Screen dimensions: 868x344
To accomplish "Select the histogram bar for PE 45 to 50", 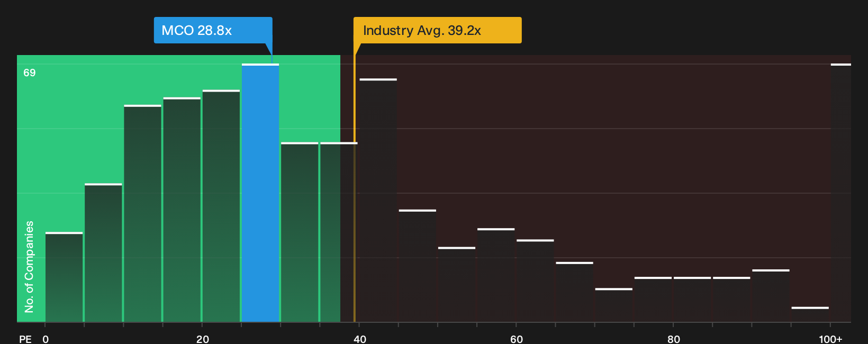I will (x=418, y=266).
